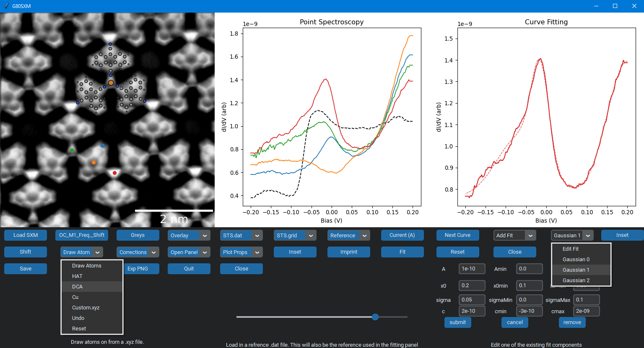The height and width of the screenshot is (348, 644).
Task: Select Custom.xyz menu entry
Action: pyautogui.click(x=92, y=308)
